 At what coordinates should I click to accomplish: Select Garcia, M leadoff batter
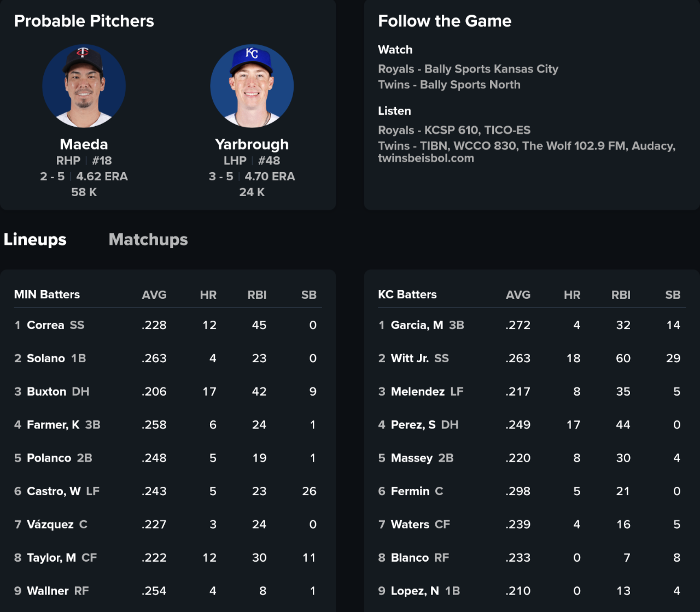point(417,325)
